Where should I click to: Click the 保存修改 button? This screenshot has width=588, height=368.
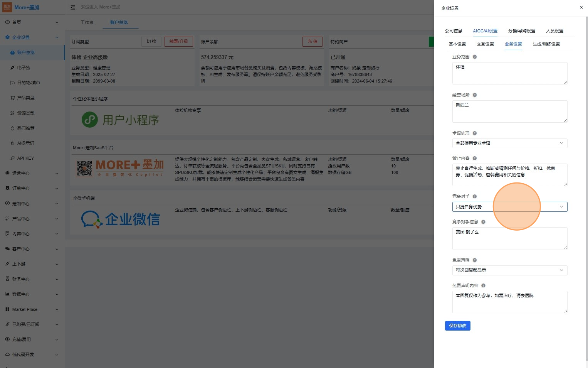click(x=457, y=326)
